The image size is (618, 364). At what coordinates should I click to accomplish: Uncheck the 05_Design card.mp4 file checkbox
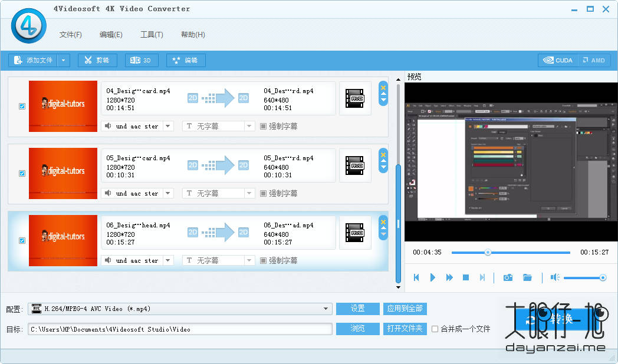click(x=22, y=174)
